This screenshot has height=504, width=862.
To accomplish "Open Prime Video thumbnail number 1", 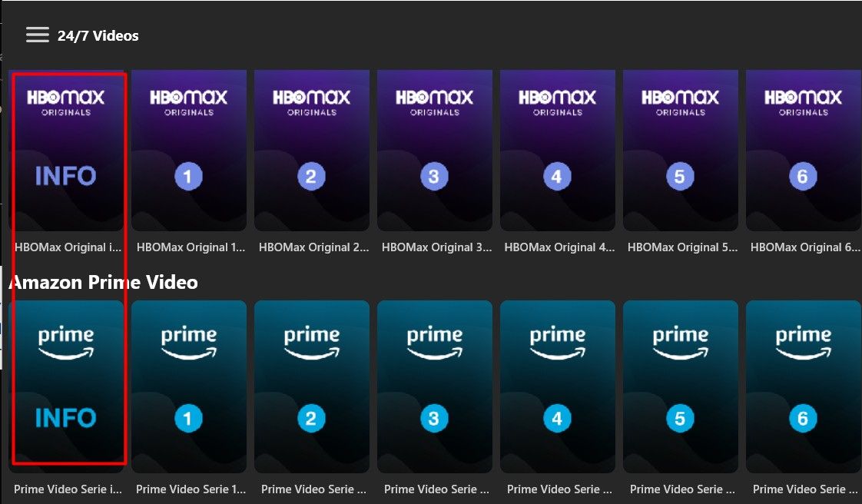I will [x=188, y=386].
